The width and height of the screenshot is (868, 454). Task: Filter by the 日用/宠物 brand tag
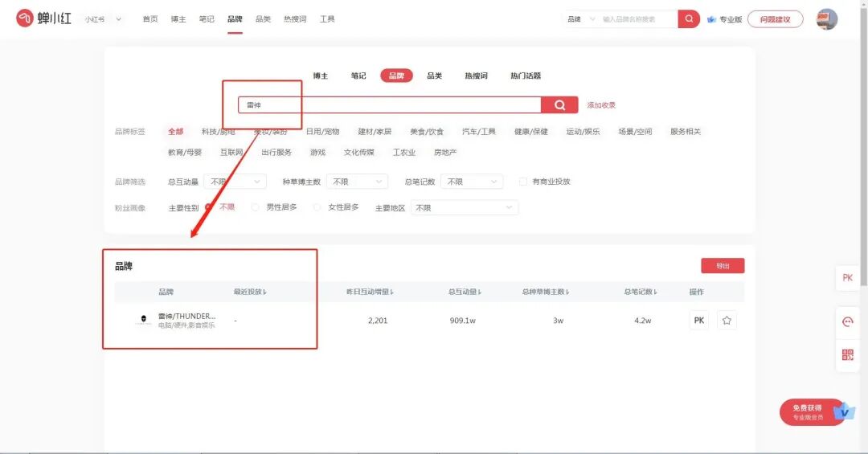click(323, 132)
